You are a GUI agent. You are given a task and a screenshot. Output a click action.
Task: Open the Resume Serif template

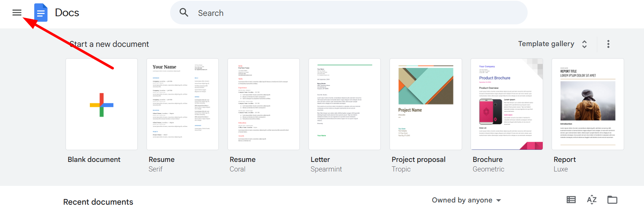(183, 104)
